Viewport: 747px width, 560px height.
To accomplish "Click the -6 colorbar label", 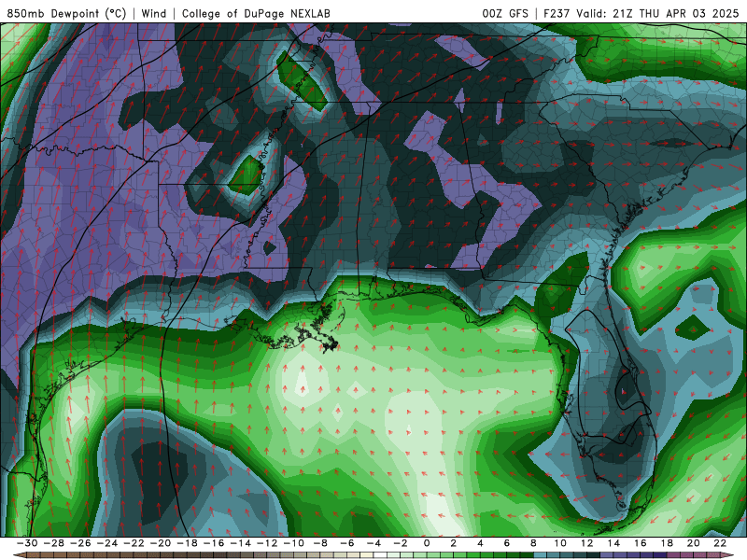I will point(347,543).
